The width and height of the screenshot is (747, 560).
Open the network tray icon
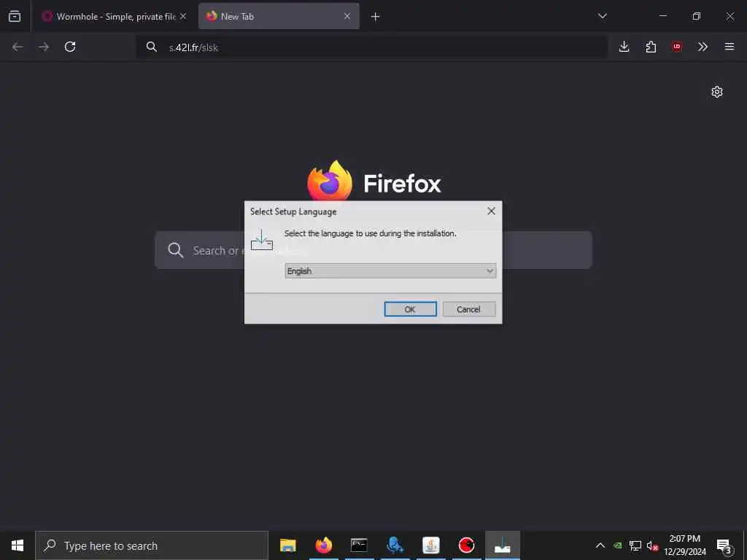coord(635,545)
